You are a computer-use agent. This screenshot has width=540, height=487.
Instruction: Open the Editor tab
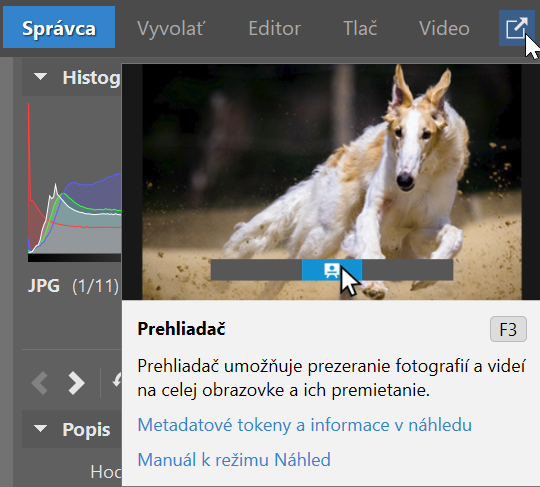[x=274, y=28]
